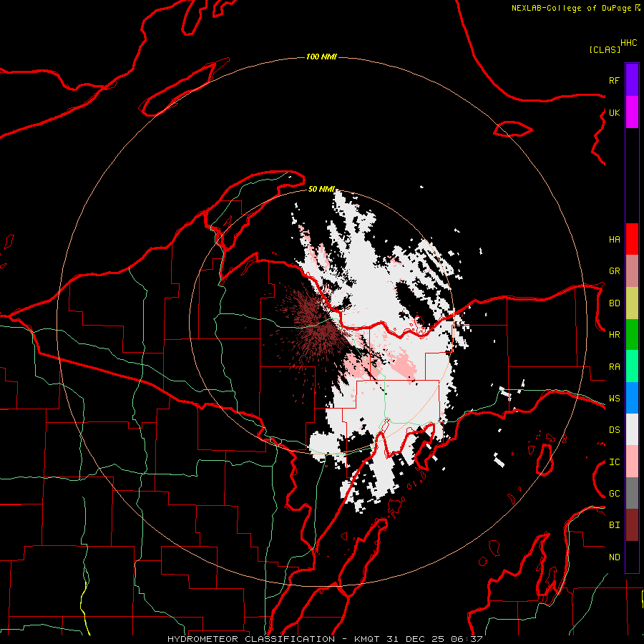The height and width of the screenshot is (644, 644).
Task: Click the GC legend label
Action: (614, 494)
